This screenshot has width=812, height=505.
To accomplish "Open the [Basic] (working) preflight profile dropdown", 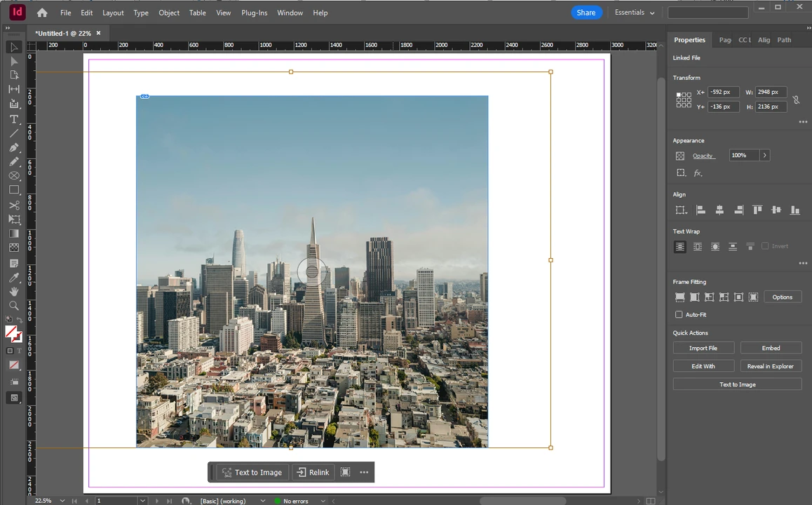I will coord(262,501).
